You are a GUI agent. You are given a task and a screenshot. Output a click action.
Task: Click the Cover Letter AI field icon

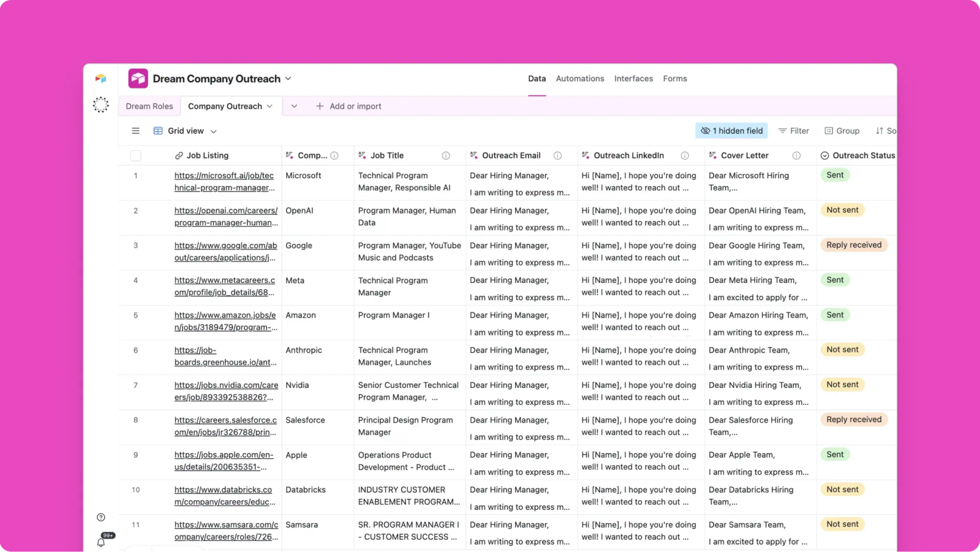[x=713, y=156]
